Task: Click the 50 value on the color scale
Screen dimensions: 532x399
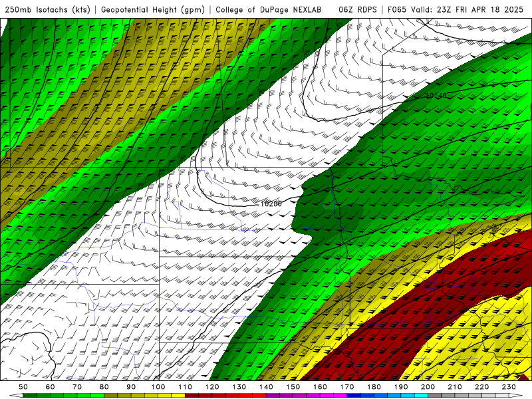Action: [x=23, y=387]
